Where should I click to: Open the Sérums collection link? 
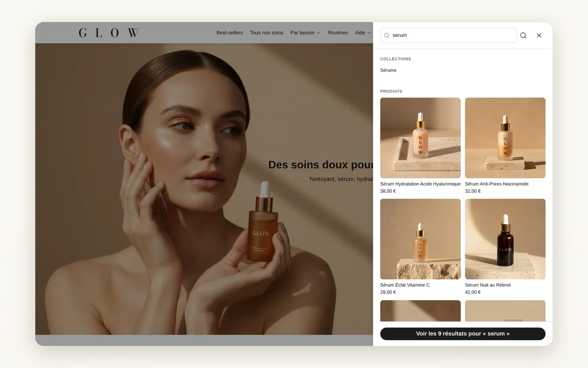click(388, 70)
